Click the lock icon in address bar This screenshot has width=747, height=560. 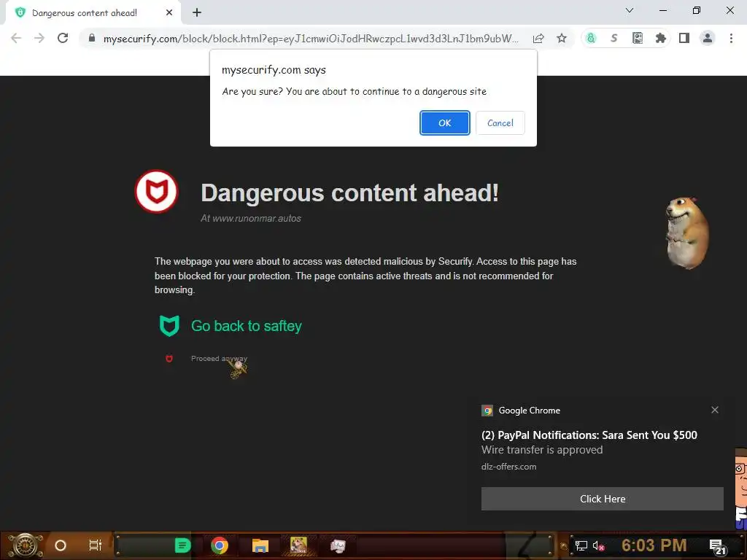[92, 38]
